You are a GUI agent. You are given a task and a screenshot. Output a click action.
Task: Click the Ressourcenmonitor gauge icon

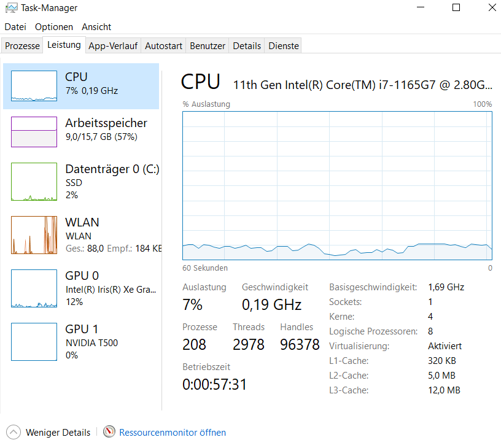(x=109, y=431)
